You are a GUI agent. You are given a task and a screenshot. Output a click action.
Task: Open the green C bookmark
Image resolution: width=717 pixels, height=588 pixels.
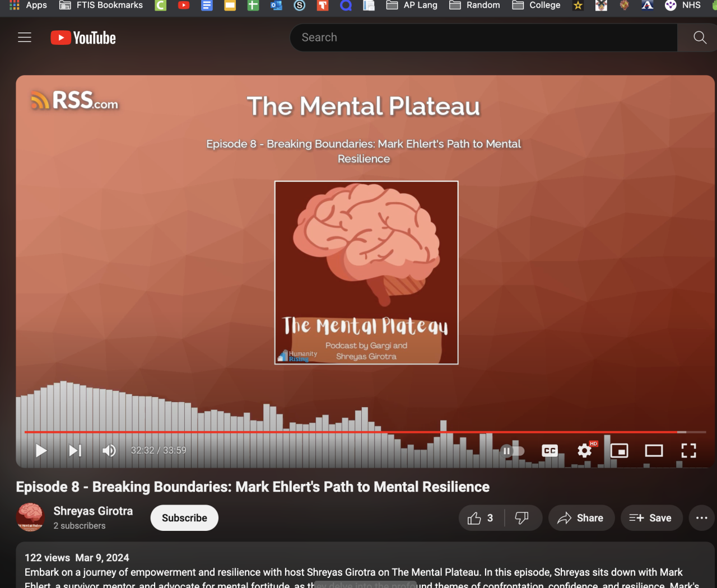(x=161, y=6)
